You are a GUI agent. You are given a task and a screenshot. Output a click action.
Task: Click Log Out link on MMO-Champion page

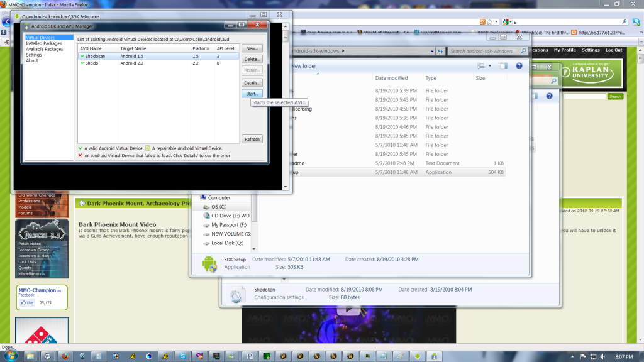[x=614, y=50]
